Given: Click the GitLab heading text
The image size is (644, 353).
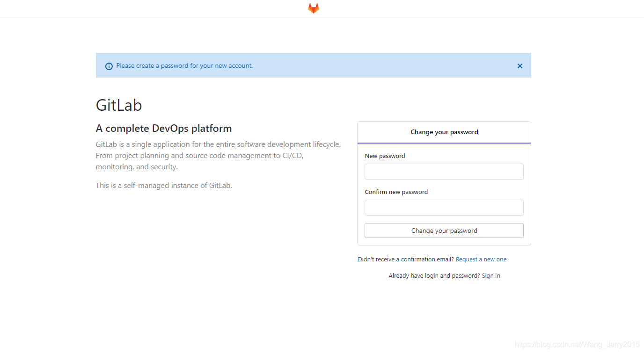Looking at the screenshot, I should click(x=119, y=105).
